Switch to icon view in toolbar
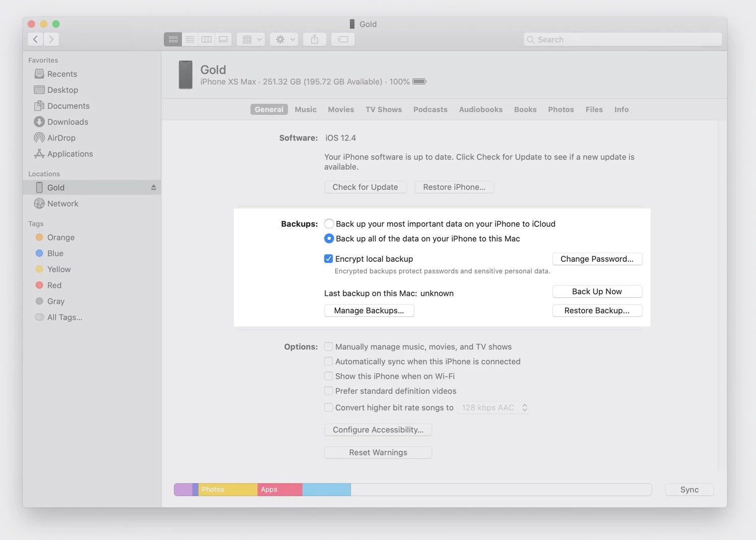This screenshot has height=540, width=756. tap(173, 39)
